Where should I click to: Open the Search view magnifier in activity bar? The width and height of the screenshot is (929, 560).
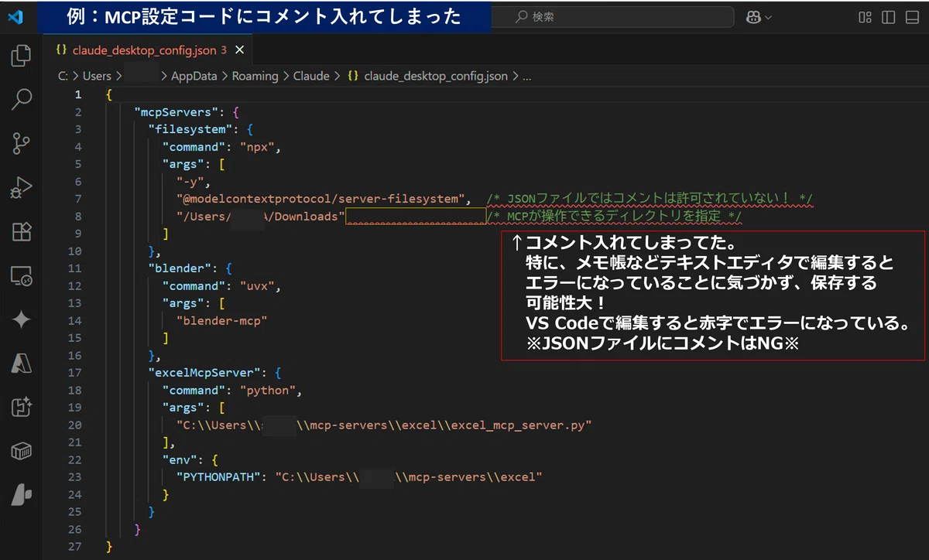[x=21, y=99]
